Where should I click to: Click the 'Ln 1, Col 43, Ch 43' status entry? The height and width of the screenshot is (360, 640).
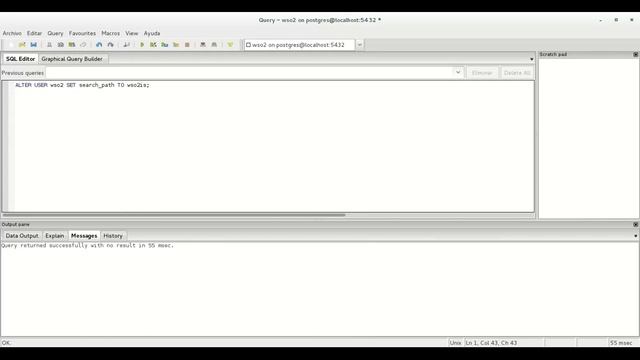click(x=491, y=342)
